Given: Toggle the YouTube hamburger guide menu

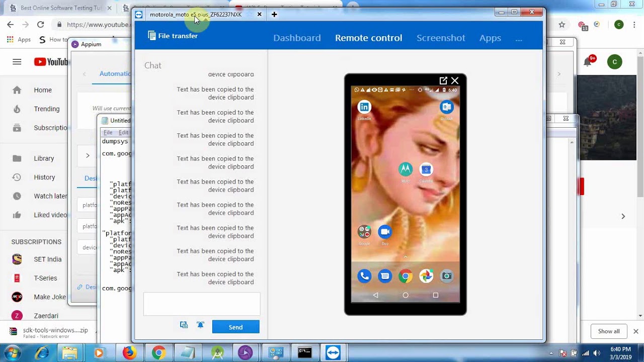Looking at the screenshot, I should point(17,62).
